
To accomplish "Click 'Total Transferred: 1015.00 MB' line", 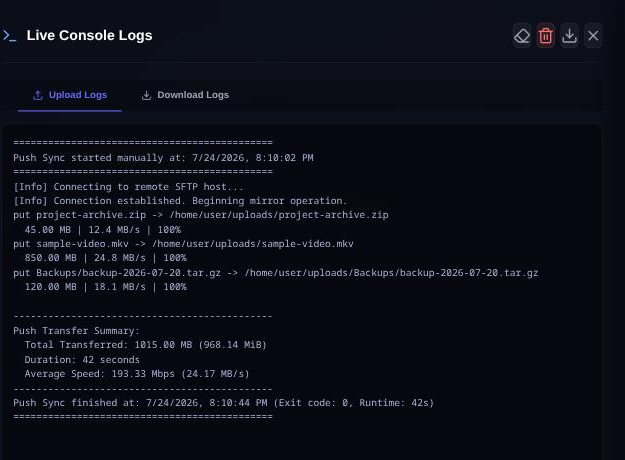I will tap(145, 345).
